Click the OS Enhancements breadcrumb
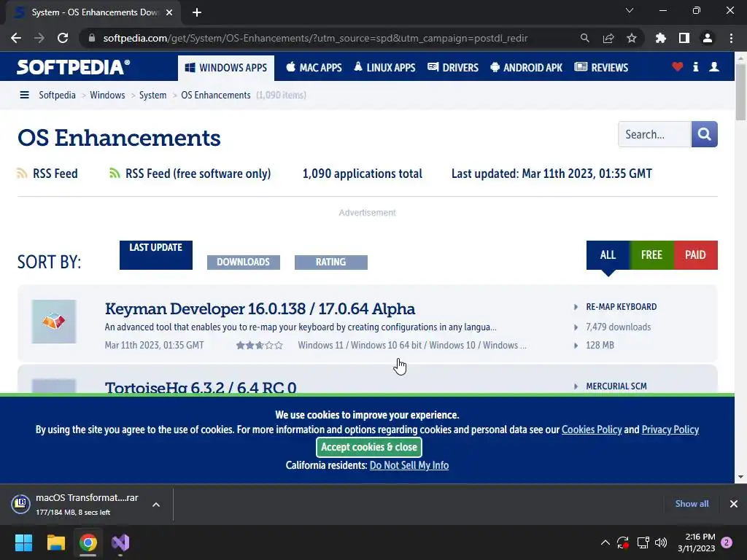This screenshot has height=560, width=747. pyautogui.click(x=216, y=96)
